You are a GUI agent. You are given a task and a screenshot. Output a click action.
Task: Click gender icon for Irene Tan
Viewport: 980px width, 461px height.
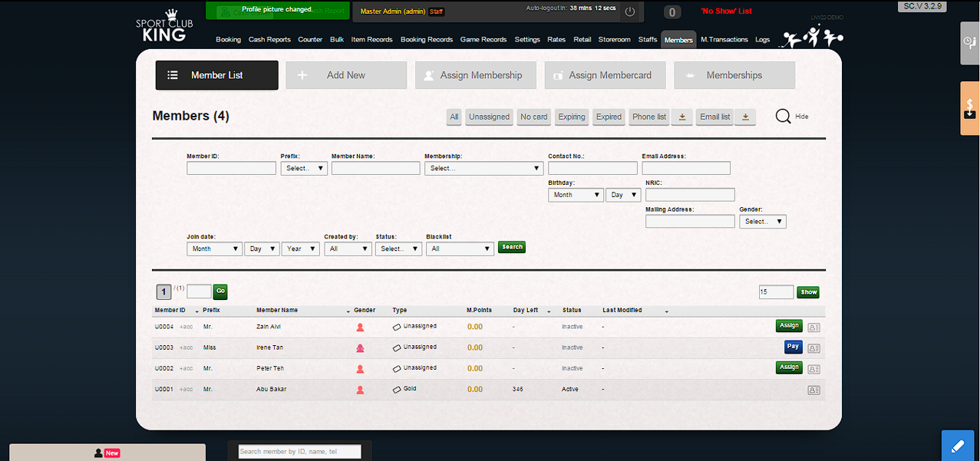coord(360,348)
